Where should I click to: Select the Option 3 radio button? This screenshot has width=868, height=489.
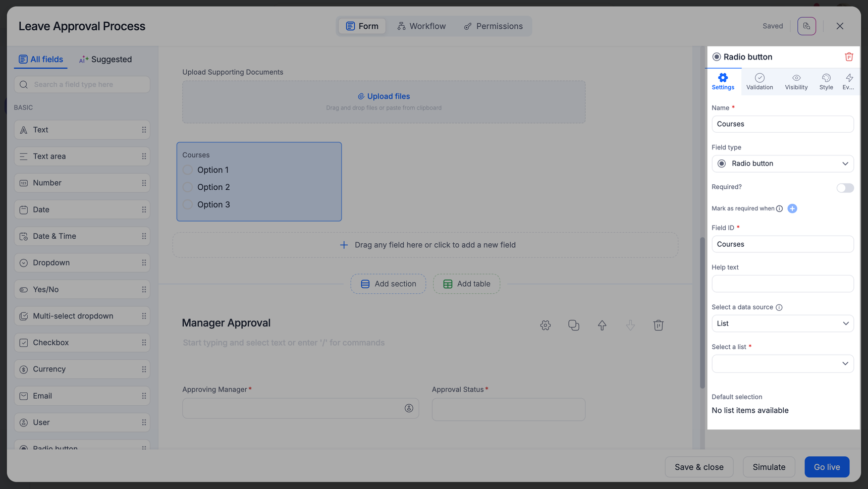(188, 204)
